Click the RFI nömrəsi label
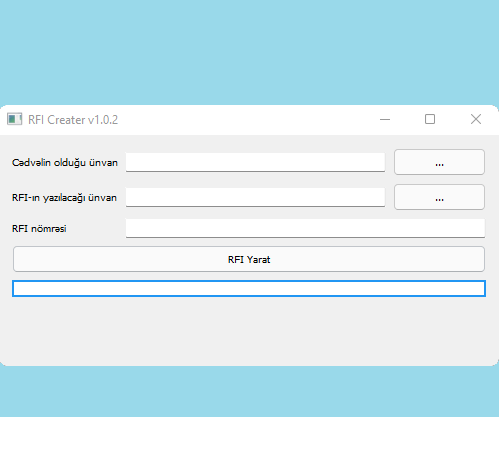 pos(39,229)
